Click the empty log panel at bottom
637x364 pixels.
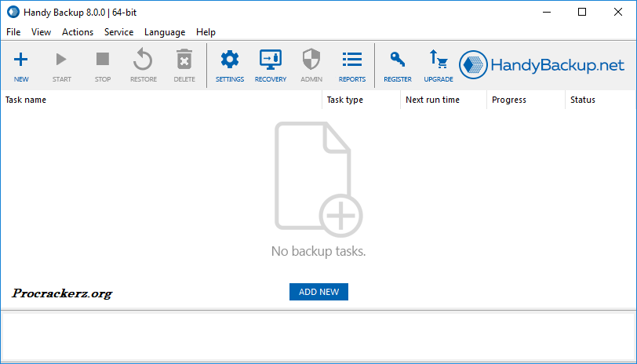coord(318,337)
